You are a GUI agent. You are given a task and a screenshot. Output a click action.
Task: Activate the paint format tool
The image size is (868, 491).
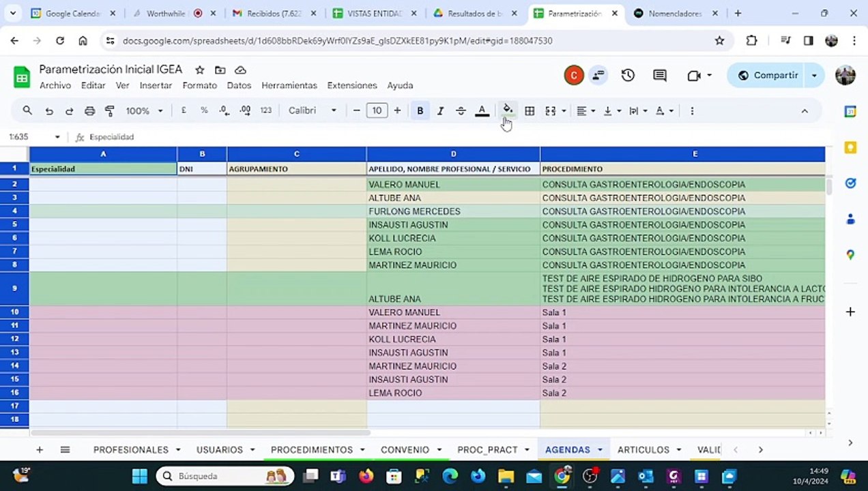pyautogui.click(x=109, y=110)
